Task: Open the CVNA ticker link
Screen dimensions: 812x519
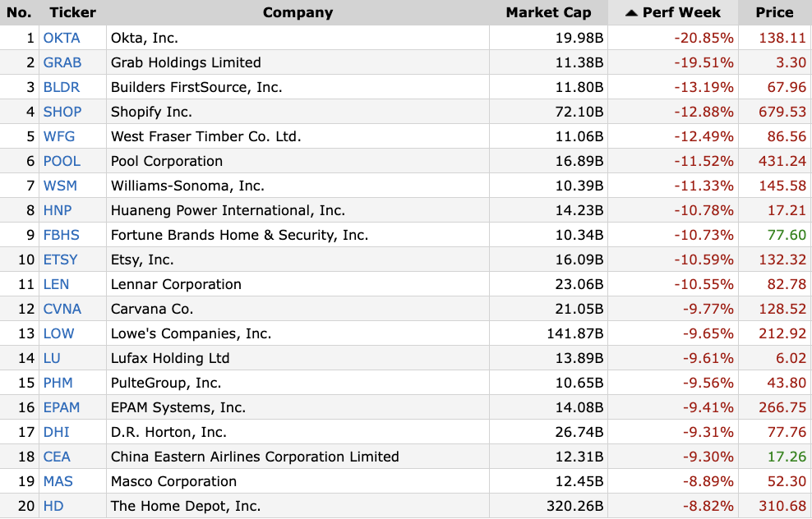Action: pos(62,309)
